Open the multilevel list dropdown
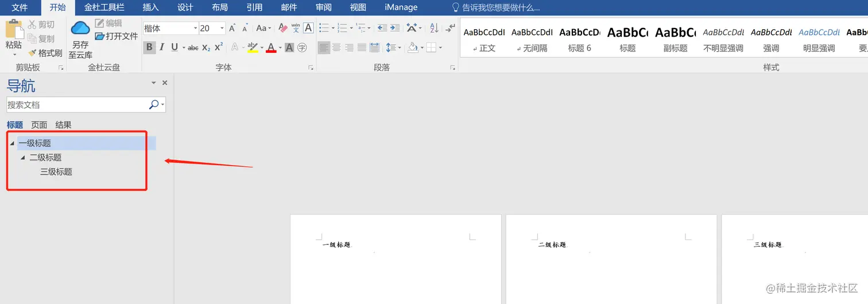The width and height of the screenshot is (868, 304). pyautogui.click(x=369, y=28)
